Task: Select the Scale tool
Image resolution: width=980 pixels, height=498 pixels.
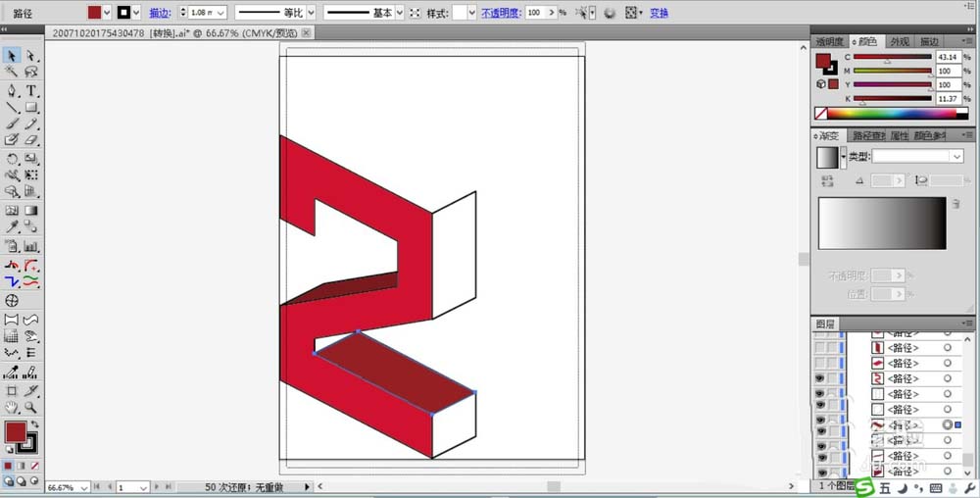Action: [x=30, y=160]
